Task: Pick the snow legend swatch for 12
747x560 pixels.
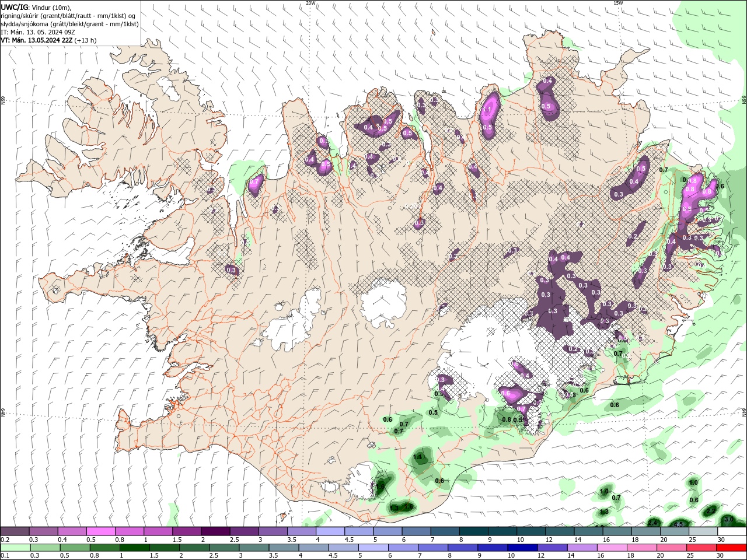Action: click(560, 531)
